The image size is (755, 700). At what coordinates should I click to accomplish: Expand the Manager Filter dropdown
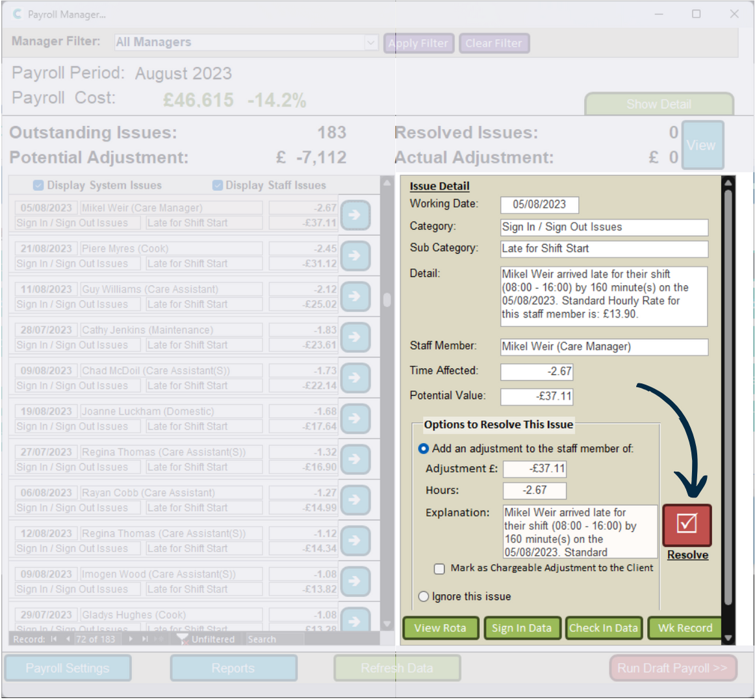tap(370, 43)
